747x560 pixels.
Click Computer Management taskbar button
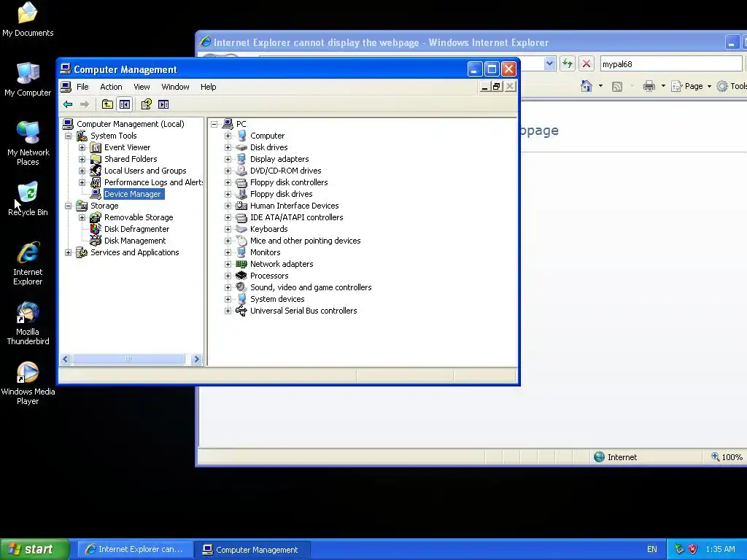(x=252, y=550)
